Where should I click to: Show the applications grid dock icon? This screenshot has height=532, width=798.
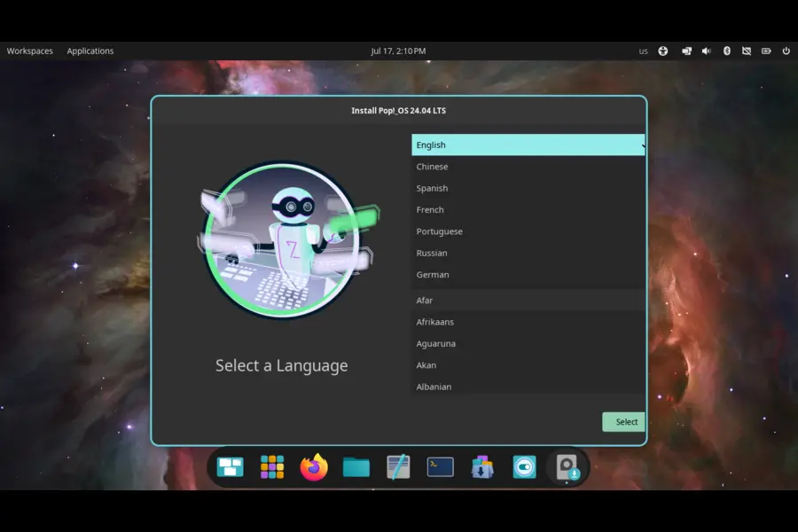tap(272, 467)
